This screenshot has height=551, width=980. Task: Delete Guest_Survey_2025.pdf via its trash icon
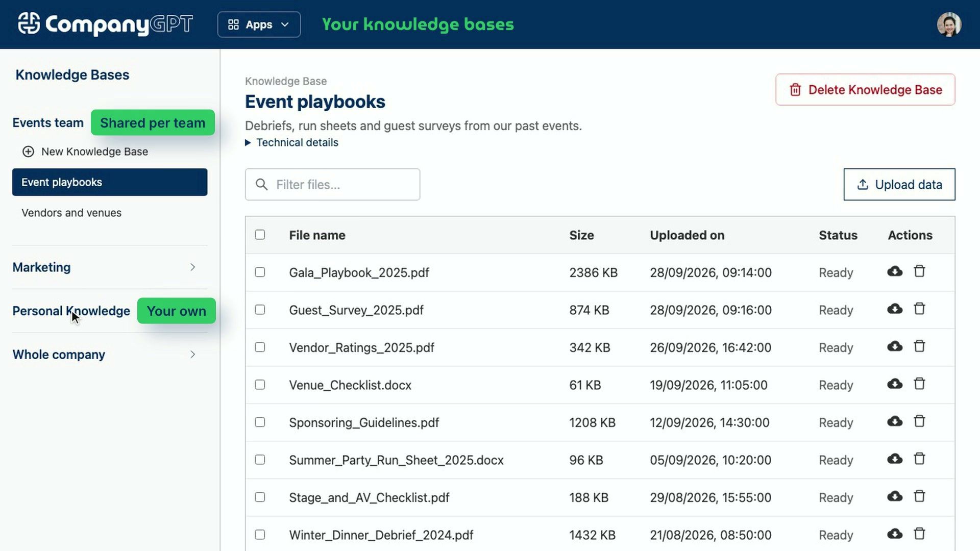pos(919,309)
